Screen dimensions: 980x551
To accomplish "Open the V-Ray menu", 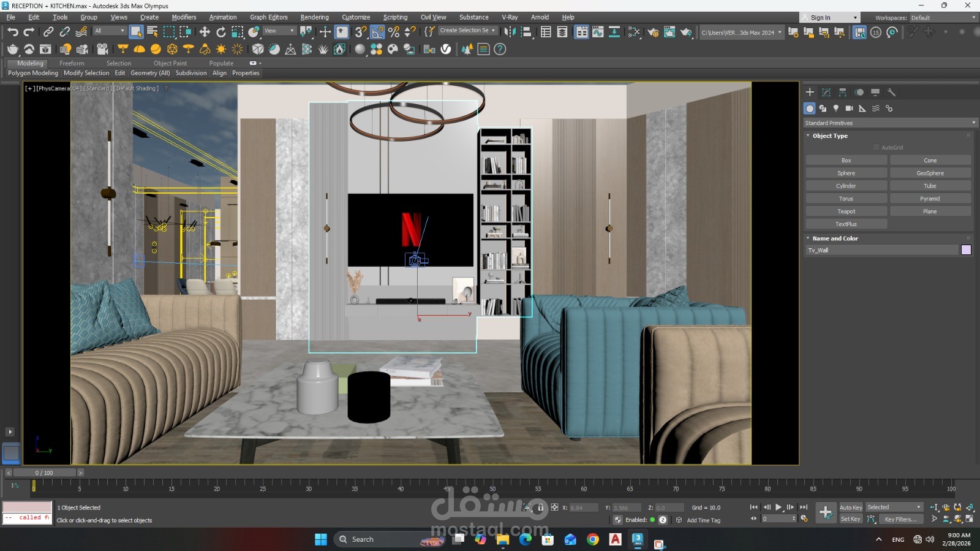I will coord(510,17).
